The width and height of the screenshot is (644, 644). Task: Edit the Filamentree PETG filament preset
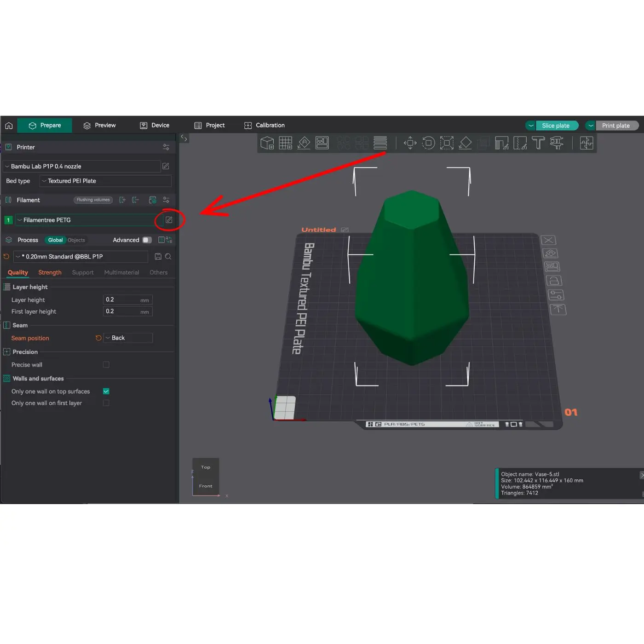click(x=169, y=220)
